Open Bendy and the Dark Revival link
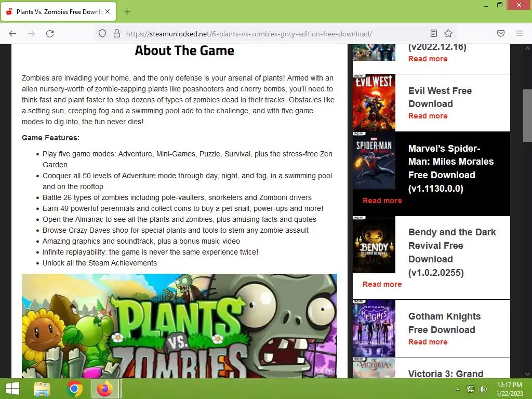The width and height of the screenshot is (532, 399). coord(452,252)
